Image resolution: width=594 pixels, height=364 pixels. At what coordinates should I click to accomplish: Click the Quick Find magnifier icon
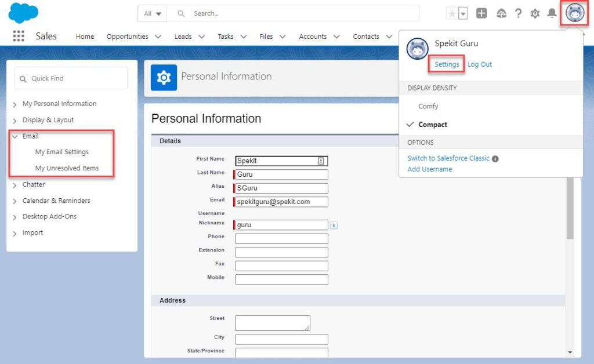tap(23, 79)
